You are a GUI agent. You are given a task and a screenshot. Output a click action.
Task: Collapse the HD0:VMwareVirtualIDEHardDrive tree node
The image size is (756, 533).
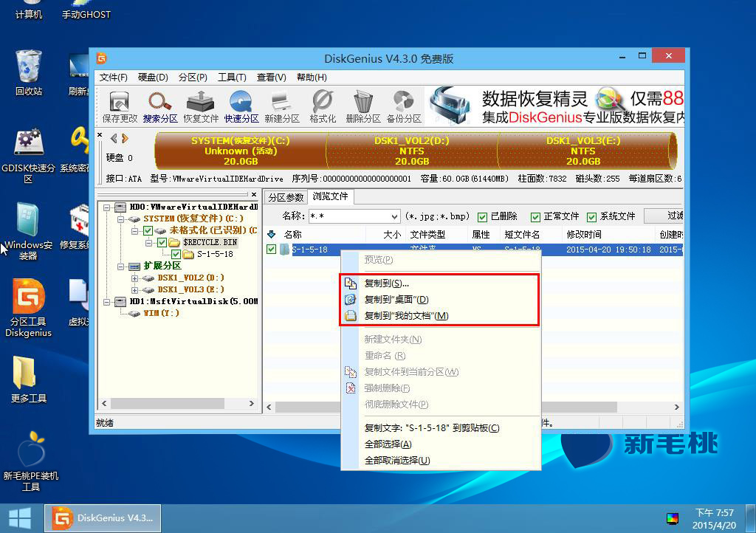point(106,207)
